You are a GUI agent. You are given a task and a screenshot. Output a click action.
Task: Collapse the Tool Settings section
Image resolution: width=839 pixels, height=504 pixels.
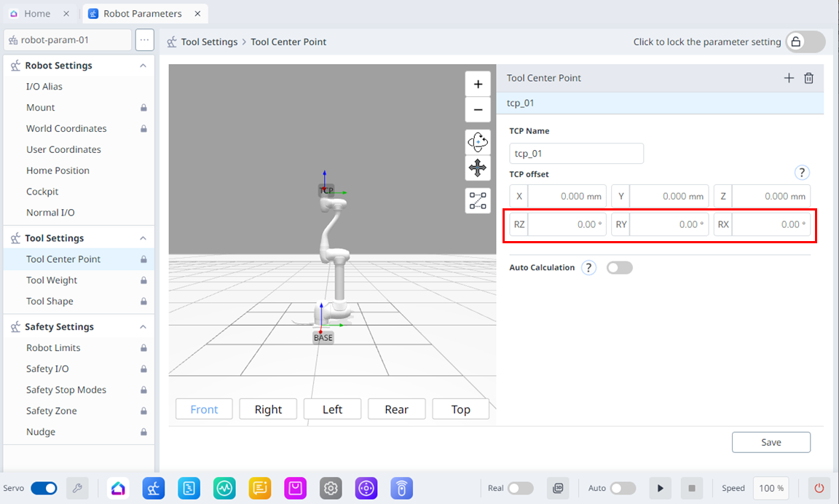click(x=143, y=238)
